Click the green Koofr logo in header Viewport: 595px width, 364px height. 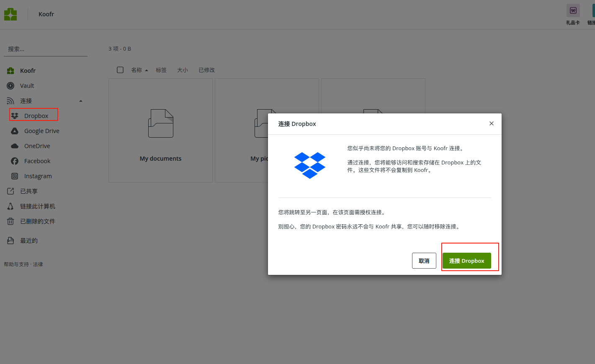click(10, 14)
